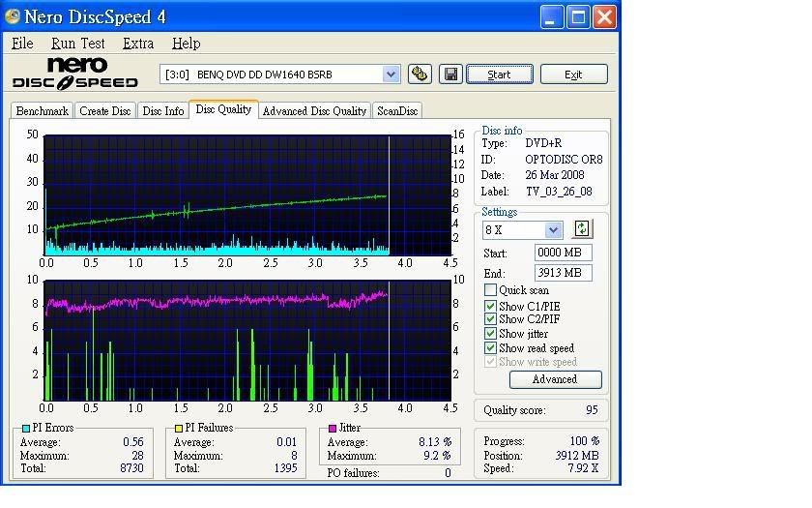
Task: Switch to Advanced Disc Quality tab
Action: [314, 111]
